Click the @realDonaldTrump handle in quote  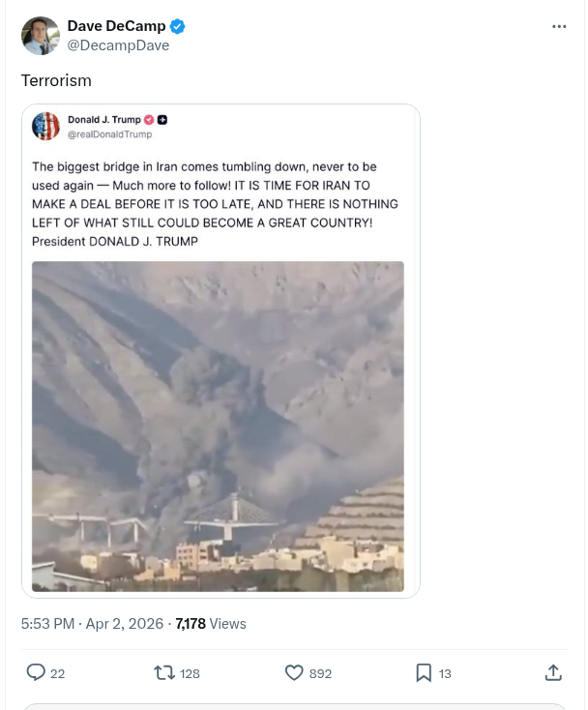point(109,134)
